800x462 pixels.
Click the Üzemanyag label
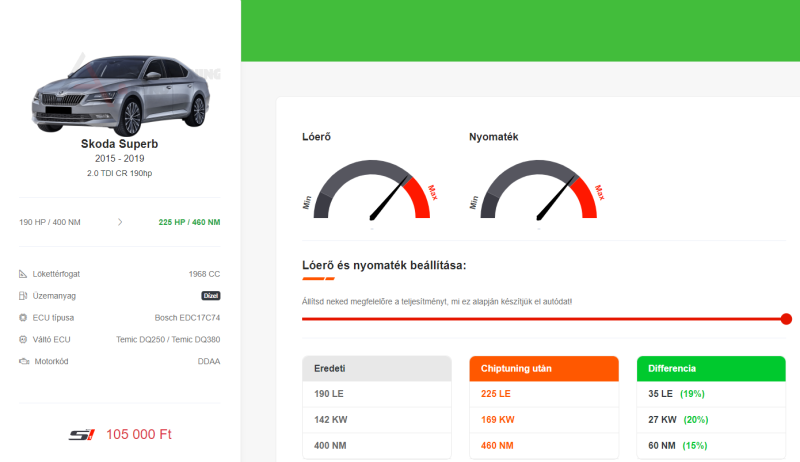[54, 296]
